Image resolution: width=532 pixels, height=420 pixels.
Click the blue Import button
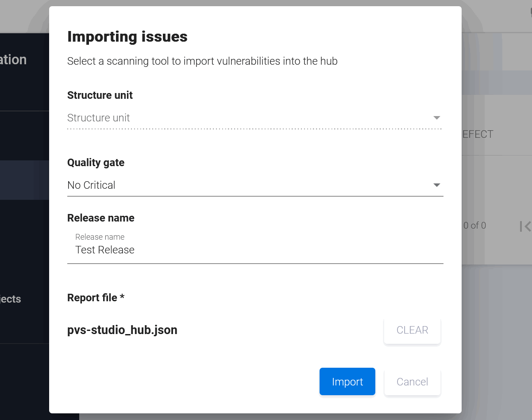tap(347, 381)
